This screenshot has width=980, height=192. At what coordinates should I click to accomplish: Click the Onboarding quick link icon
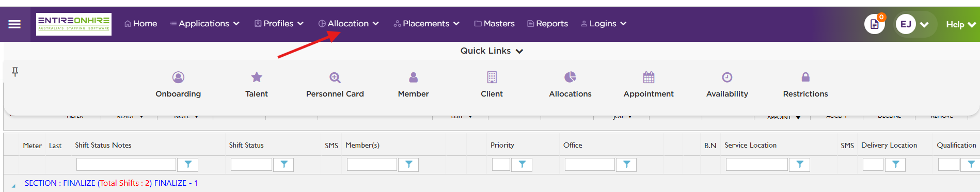(178, 77)
